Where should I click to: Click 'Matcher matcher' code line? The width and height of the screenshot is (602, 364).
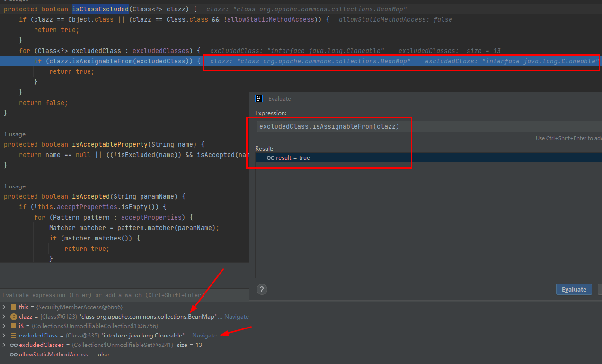click(134, 228)
